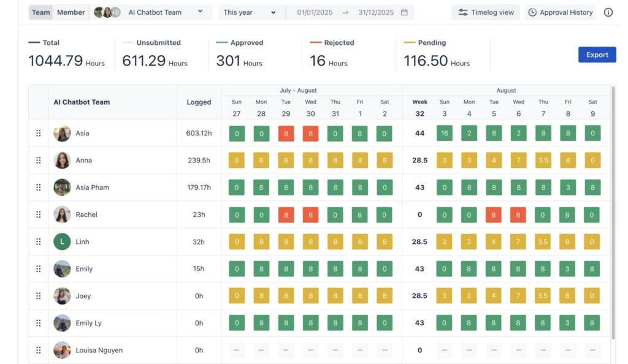The width and height of the screenshot is (628, 364).
Task: Click the info icon near Approval History
Action: pyautogui.click(x=607, y=12)
